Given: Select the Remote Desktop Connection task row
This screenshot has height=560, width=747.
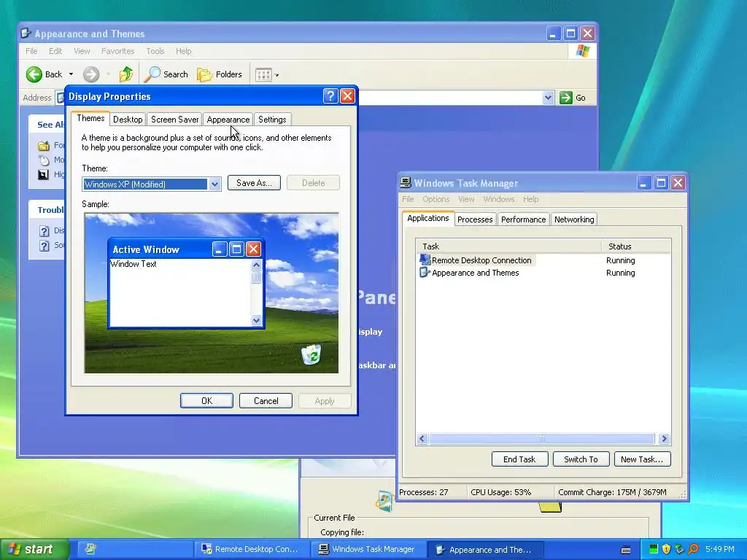Looking at the screenshot, I should [543, 260].
